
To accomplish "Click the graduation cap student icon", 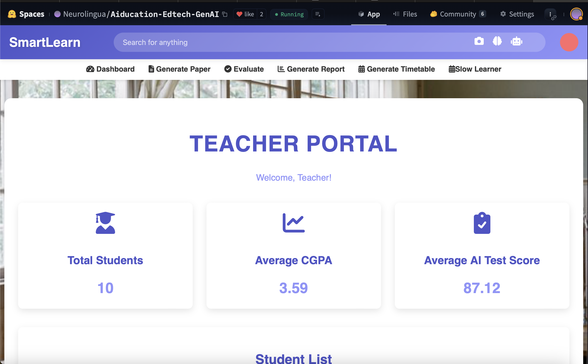I will pos(105,223).
